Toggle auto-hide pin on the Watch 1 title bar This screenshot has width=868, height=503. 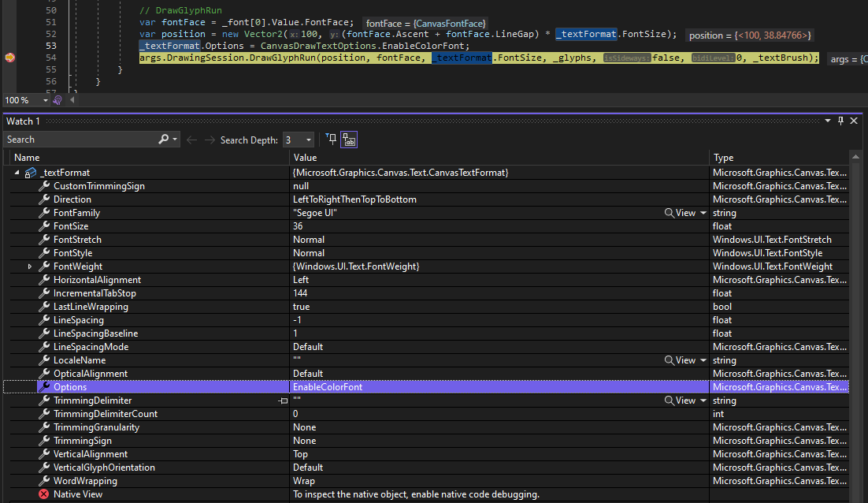point(842,121)
